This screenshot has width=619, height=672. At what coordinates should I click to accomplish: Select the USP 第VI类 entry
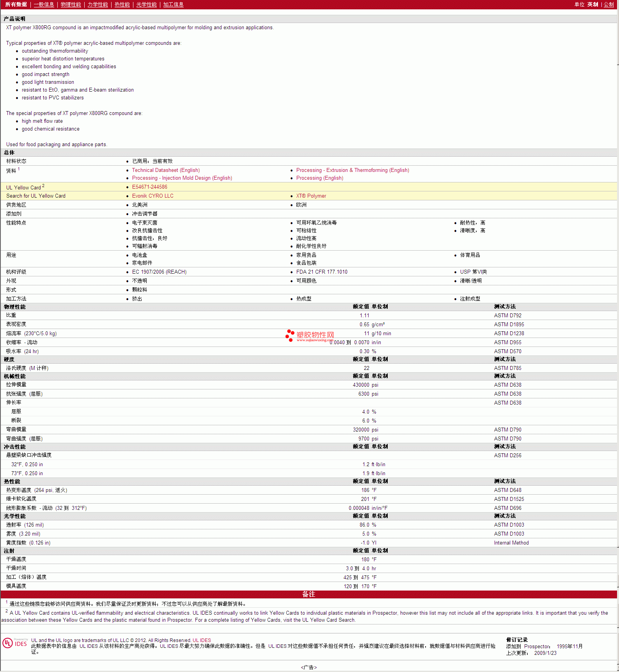tap(474, 272)
